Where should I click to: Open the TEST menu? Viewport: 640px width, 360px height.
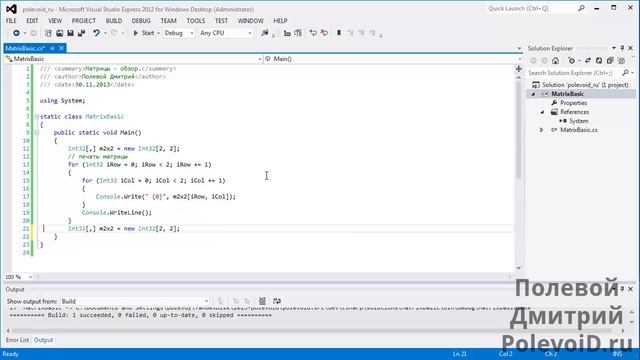[221, 21]
